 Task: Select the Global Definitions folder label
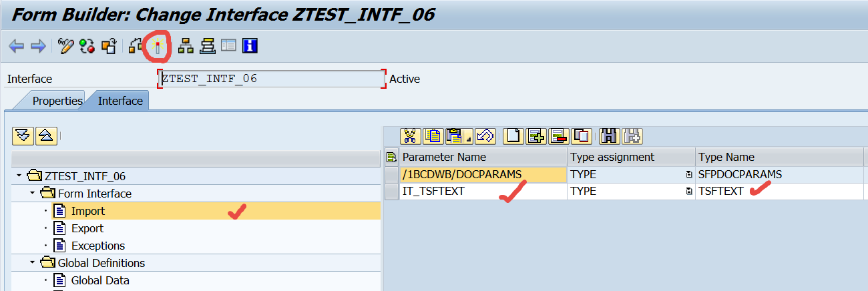point(101,263)
